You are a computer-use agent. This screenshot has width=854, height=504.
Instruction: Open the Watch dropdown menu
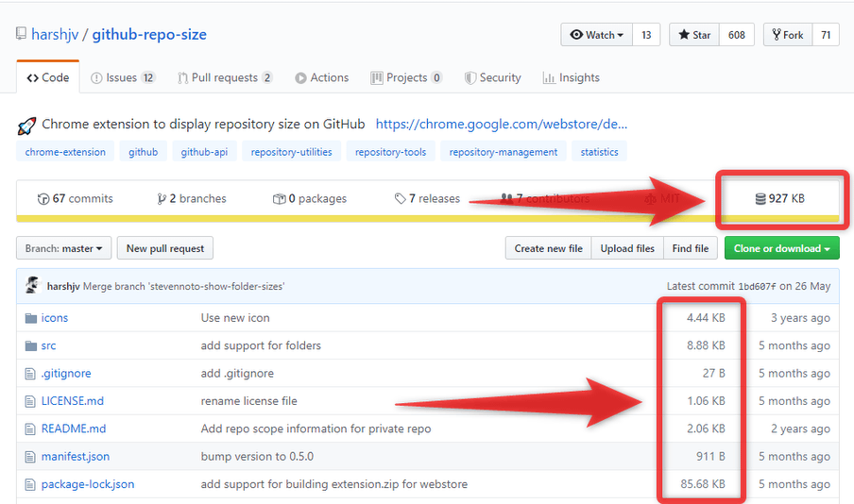point(596,35)
